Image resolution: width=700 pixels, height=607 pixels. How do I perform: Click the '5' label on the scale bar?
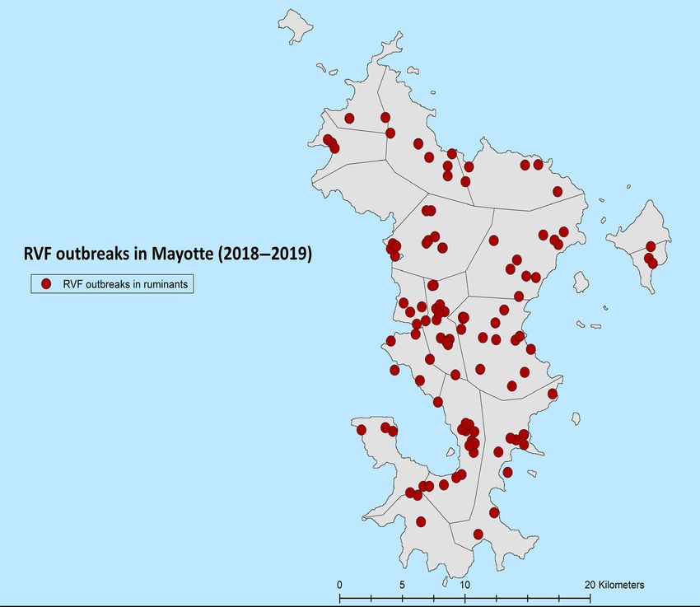[x=402, y=585]
